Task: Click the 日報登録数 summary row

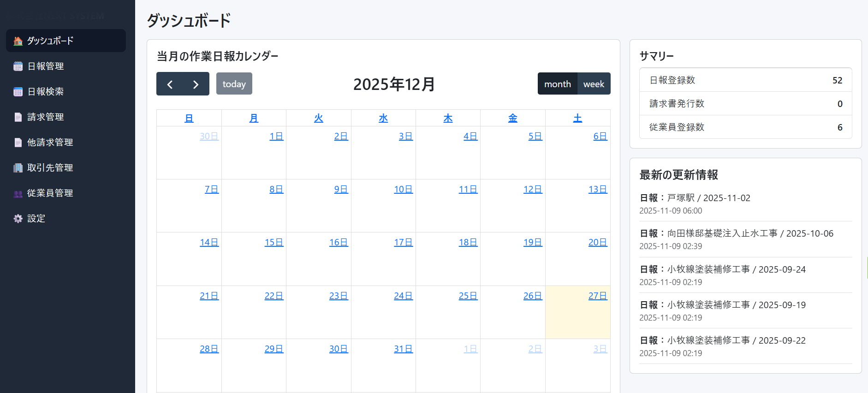Action: point(745,80)
